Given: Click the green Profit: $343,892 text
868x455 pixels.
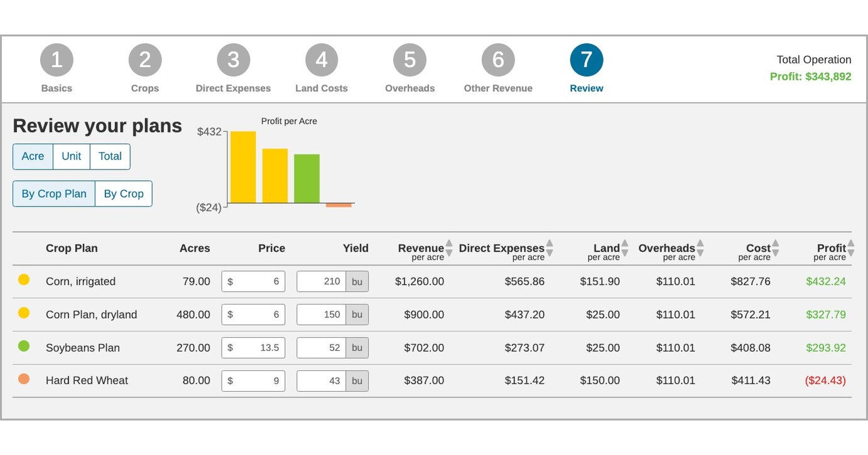Looking at the screenshot, I should (x=810, y=75).
